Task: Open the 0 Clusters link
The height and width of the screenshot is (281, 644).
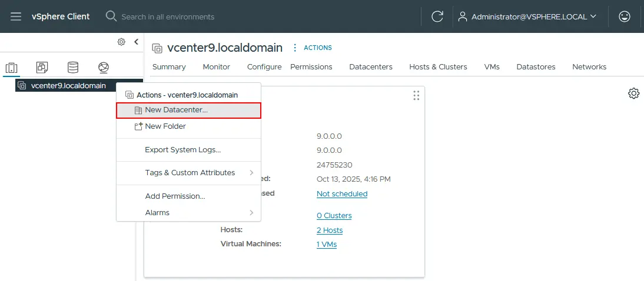Action: 334,215
